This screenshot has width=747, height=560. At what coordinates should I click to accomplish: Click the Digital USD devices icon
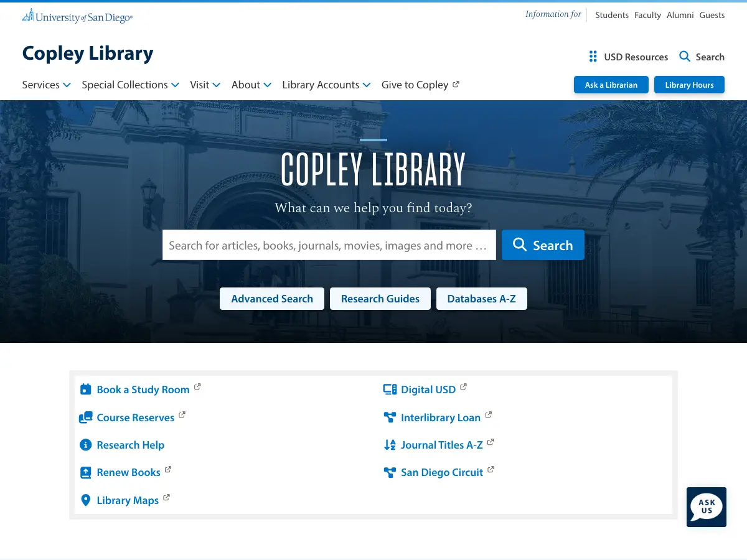[390, 390]
